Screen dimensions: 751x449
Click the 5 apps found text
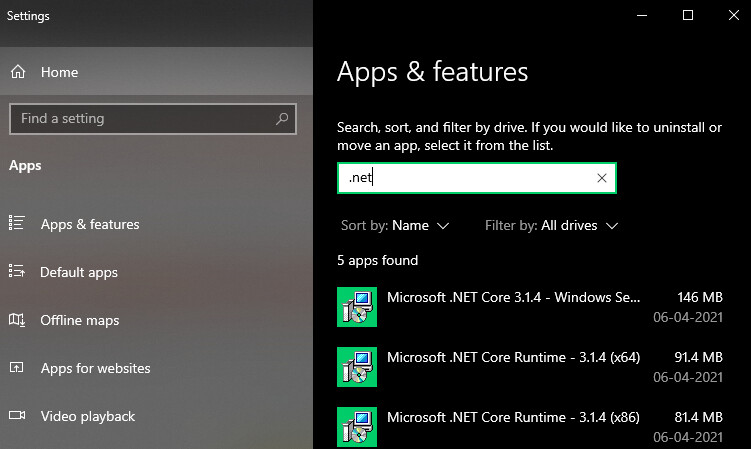click(x=377, y=260)
